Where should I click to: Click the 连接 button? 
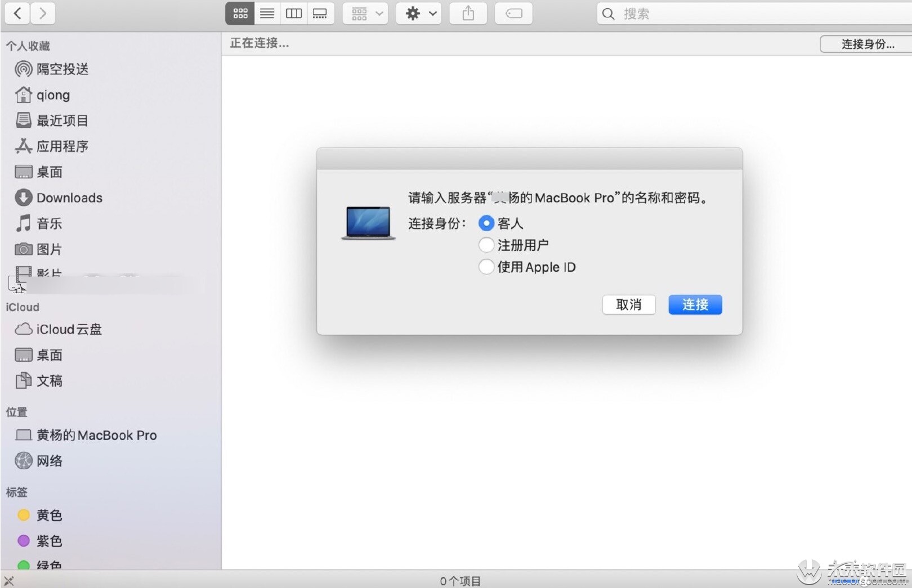click(x=695, y=304)
